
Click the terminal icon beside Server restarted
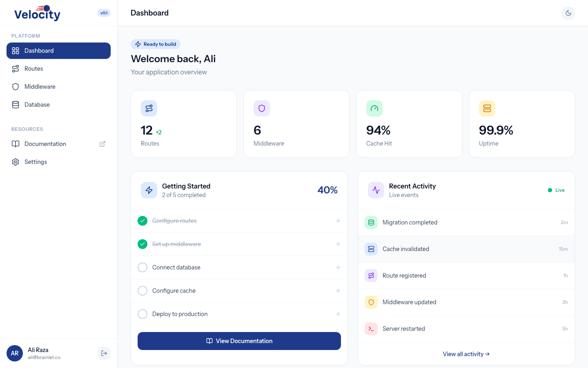coord(371,328)
